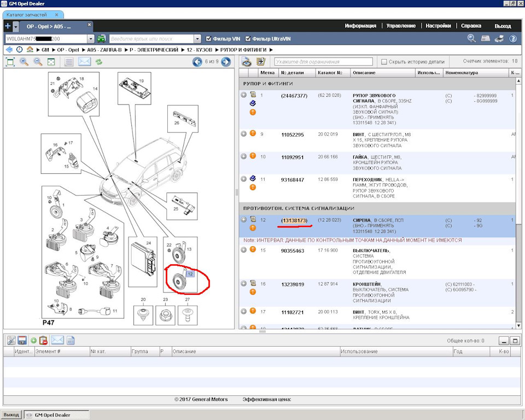
Task: Expand the shortcut search dropdown
Action: [197, 39]
